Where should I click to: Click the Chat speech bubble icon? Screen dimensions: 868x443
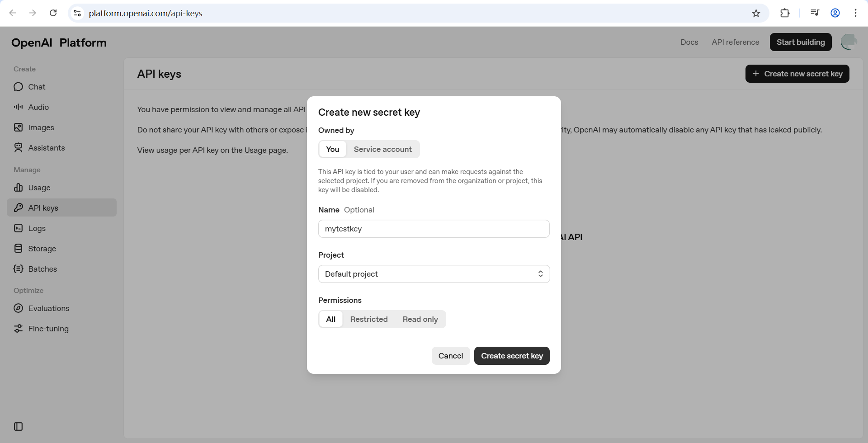click(x=18, y=87)
